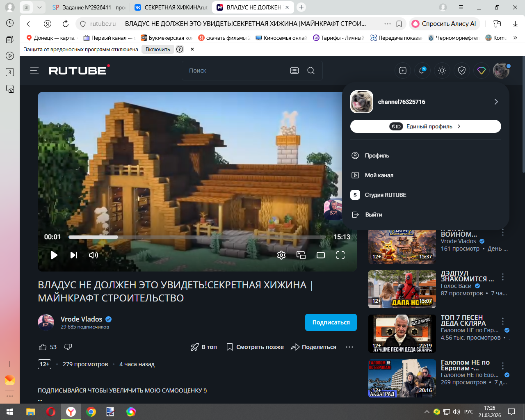
Task: Toggle fullscreen video mode
Action: point(340,255)
